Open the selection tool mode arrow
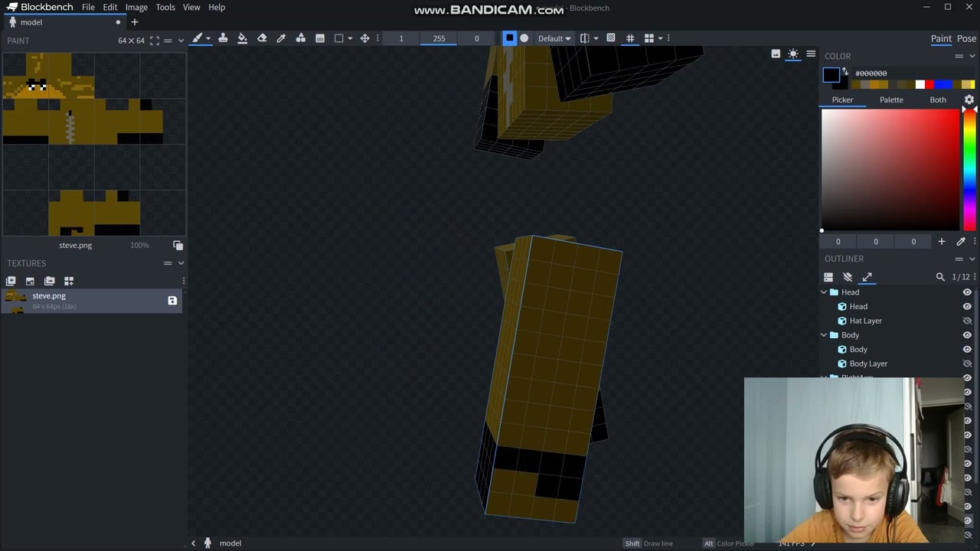This screenshot has width=980, height=551. pos(350,38)
